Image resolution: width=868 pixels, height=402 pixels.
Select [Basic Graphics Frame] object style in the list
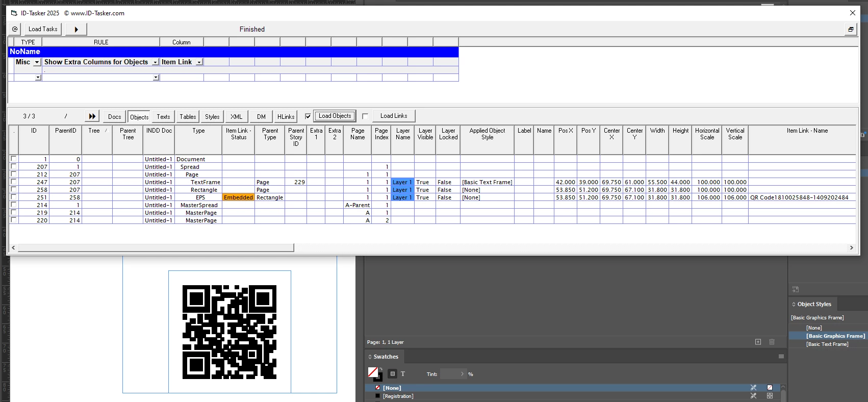pyautogui.click(x=835, y=336)
